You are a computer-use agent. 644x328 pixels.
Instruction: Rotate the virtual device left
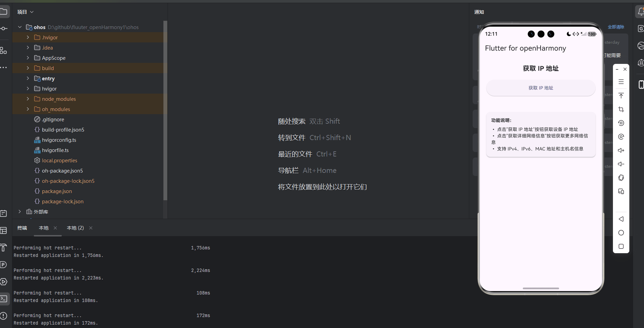click(x=621, y=123)
